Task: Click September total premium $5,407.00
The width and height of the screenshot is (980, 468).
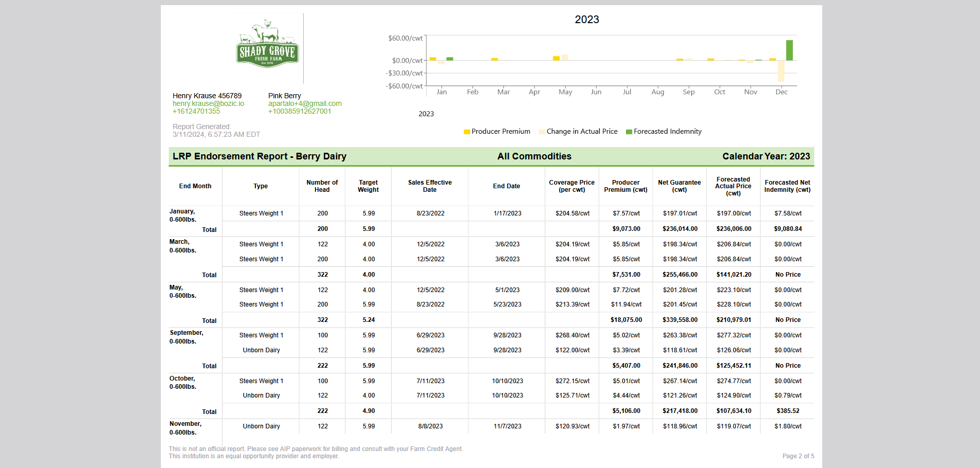Action: pos(626,366)
